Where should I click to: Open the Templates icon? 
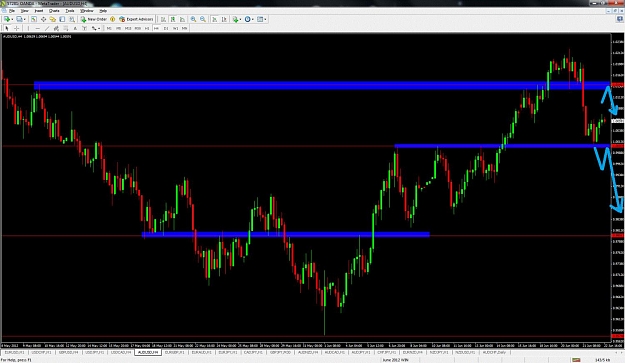click(x=260, y=19)
